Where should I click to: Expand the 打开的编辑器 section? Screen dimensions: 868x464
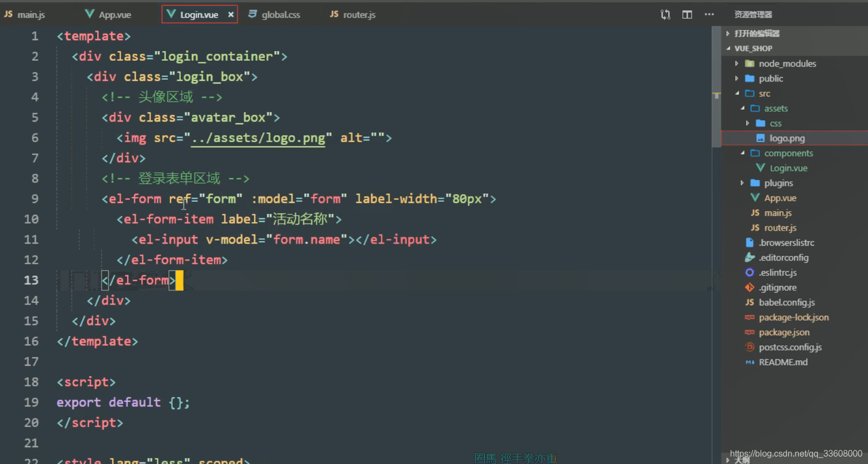728,34
